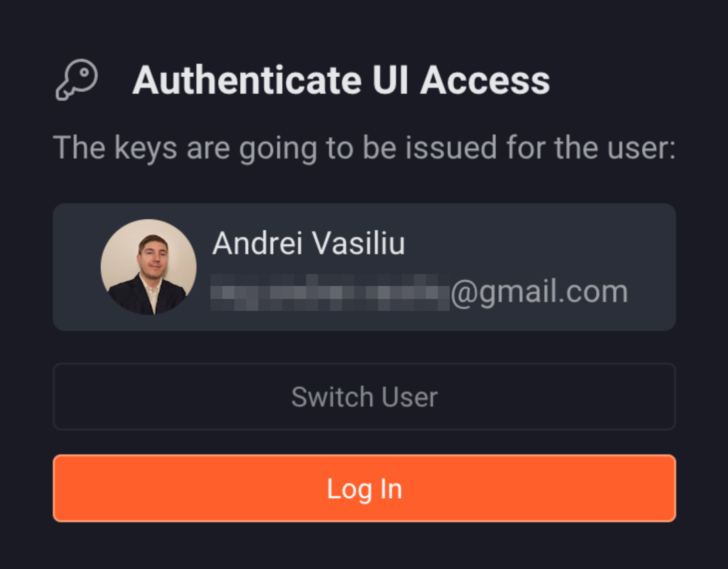Viewport: 728px width, 569px height.
Task: Confirm login with the Log In button
Action: pyautogui.click(x=364, y=489)
